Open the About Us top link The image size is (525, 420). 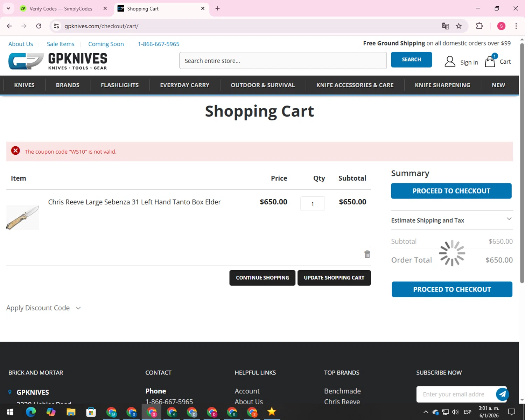coord(21,44)
